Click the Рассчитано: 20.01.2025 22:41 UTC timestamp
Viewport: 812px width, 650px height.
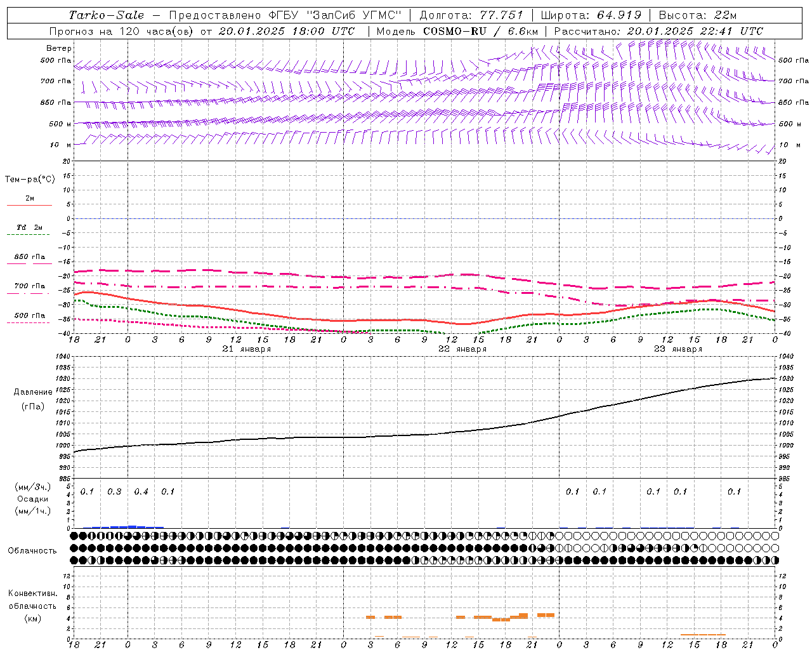658,31
